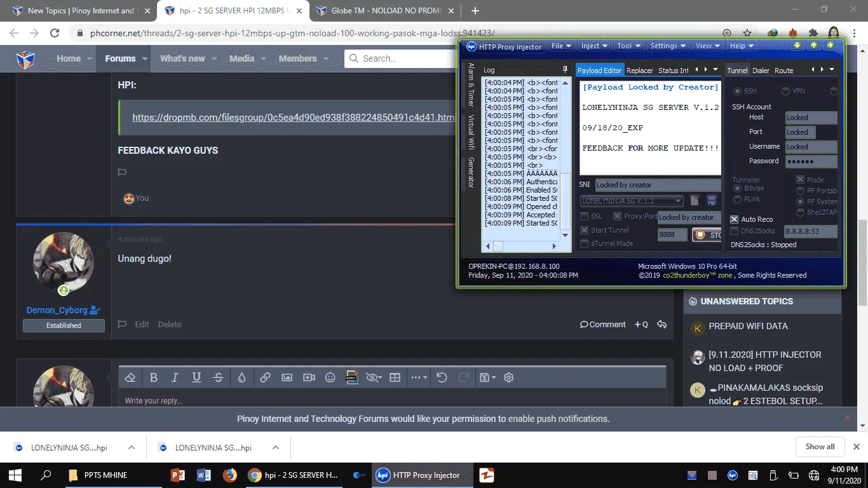The image size is (868, 488).
Task: Toggle the sTunnel Mode checkbox
Action: pos(584,243)
